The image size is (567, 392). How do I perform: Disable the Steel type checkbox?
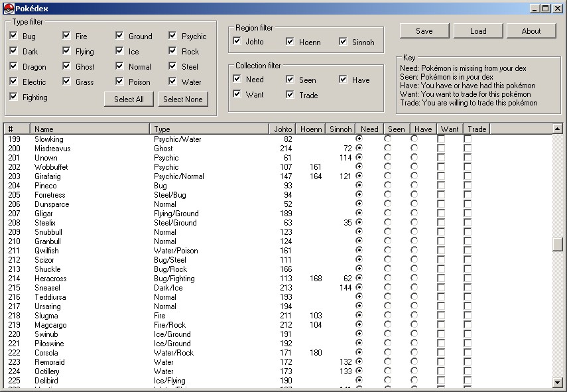pyautogui.click(x=172, y=66)
